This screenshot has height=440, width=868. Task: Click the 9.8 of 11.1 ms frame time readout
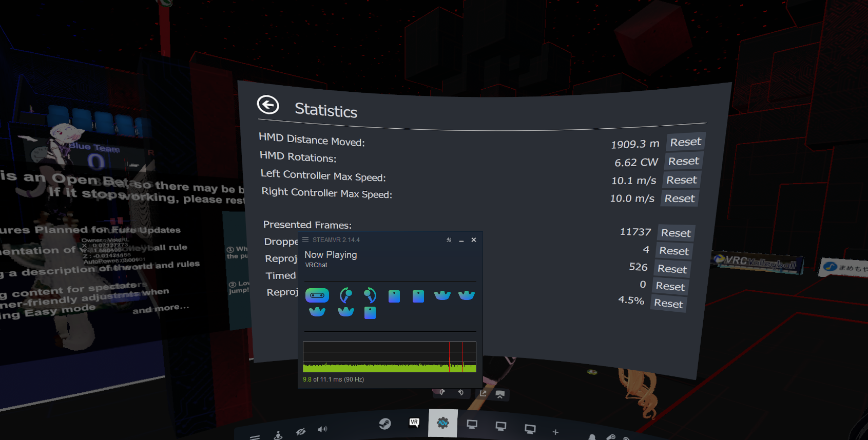tap(334, 379)
